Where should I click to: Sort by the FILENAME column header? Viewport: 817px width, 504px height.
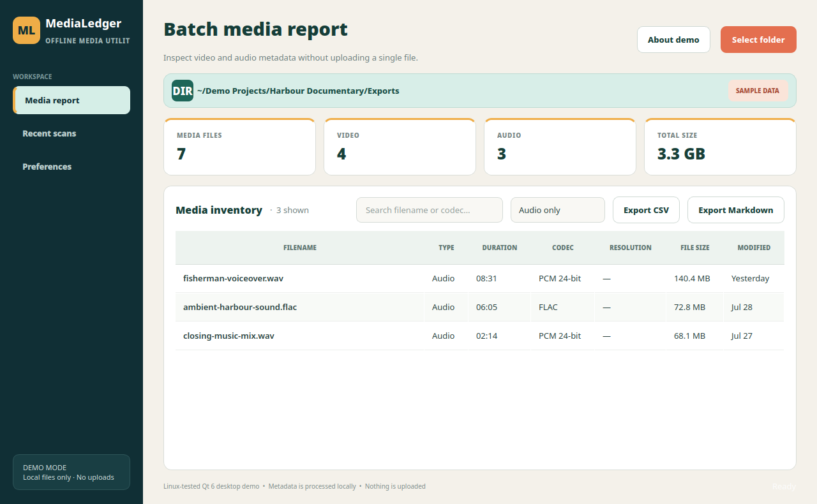[300, 248]
